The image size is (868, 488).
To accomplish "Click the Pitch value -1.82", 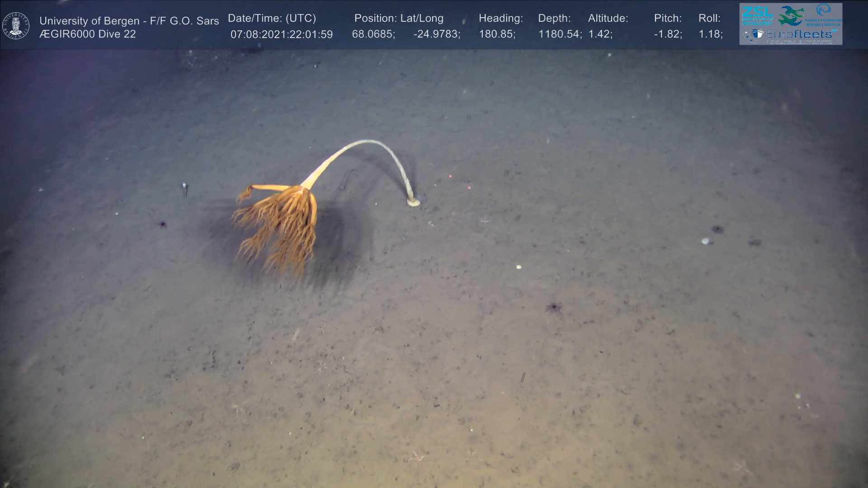I will (x=667, y=34).
